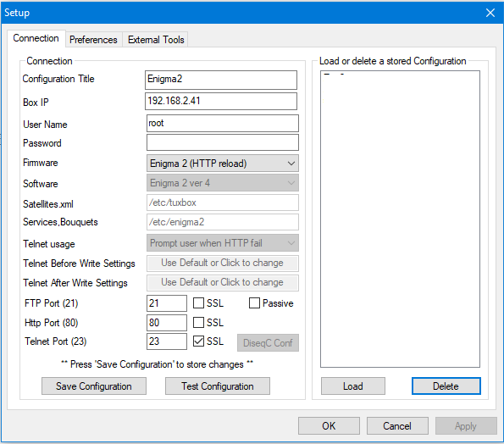Click the Telnet Before Write Settings button
This screenshot has height=444, width=504.
click(223, 263)
